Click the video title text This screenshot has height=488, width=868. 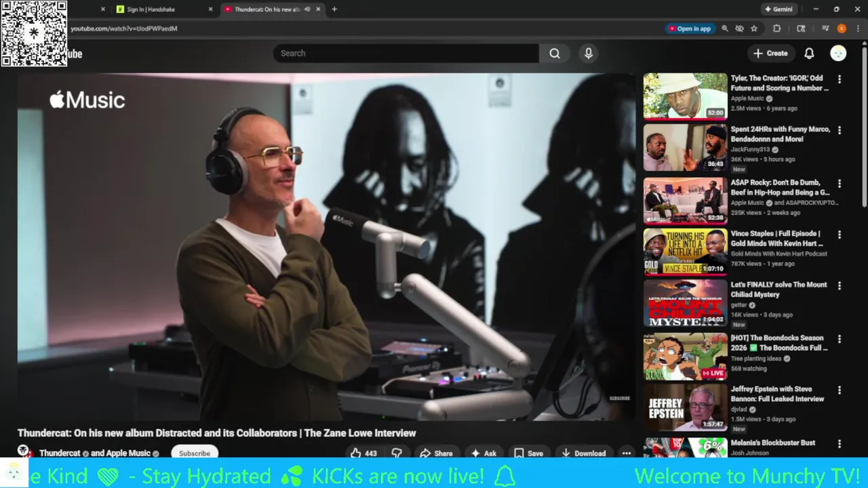tap(216, 433)
